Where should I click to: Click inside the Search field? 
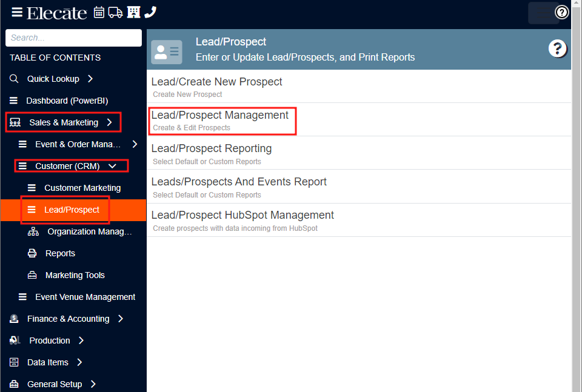click(x=73, y=38)
